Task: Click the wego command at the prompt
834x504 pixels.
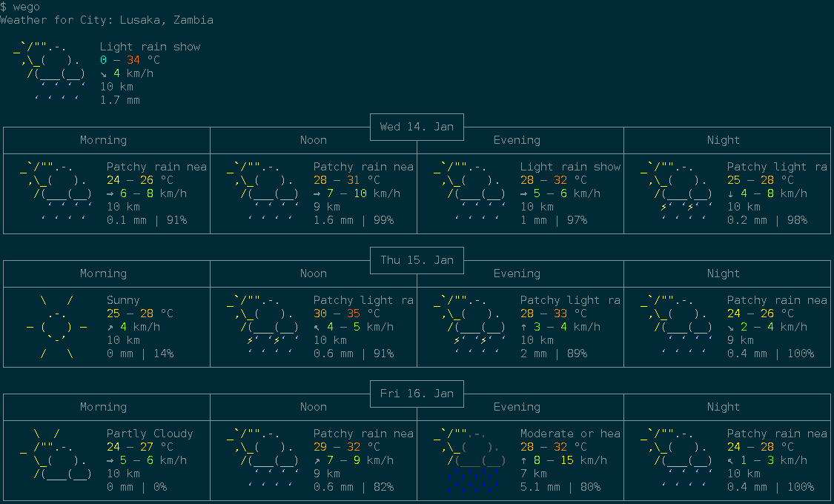Action: point(24,6)
